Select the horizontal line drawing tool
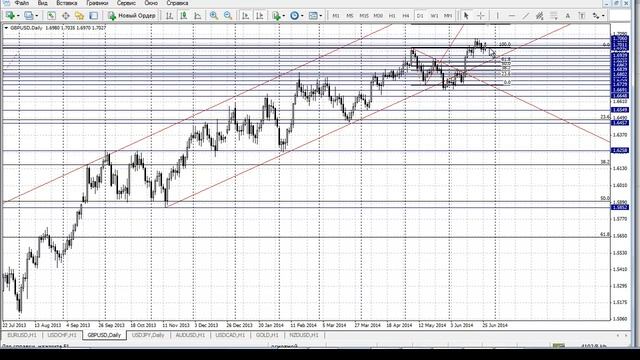 [x=512, y=16]
